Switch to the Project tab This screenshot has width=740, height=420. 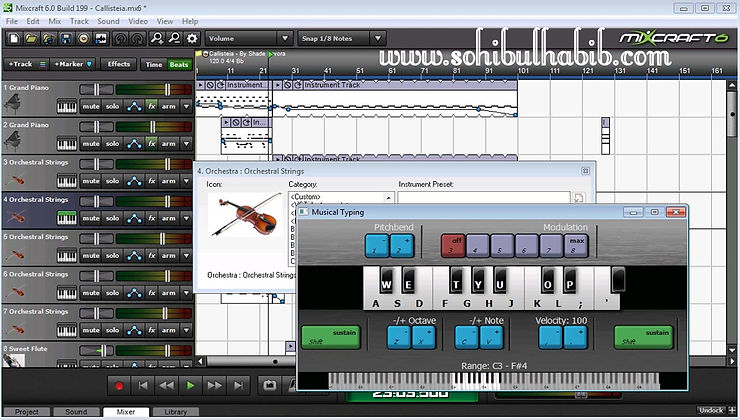[27, 412]
